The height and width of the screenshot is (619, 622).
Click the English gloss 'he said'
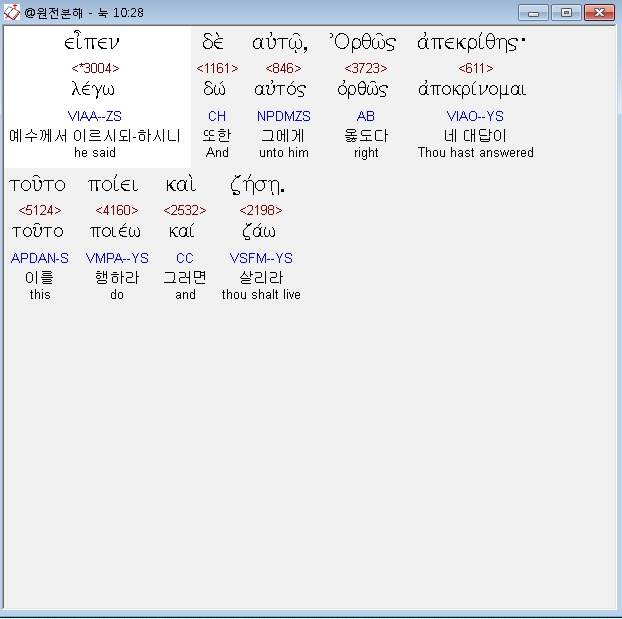pos(95,152)
